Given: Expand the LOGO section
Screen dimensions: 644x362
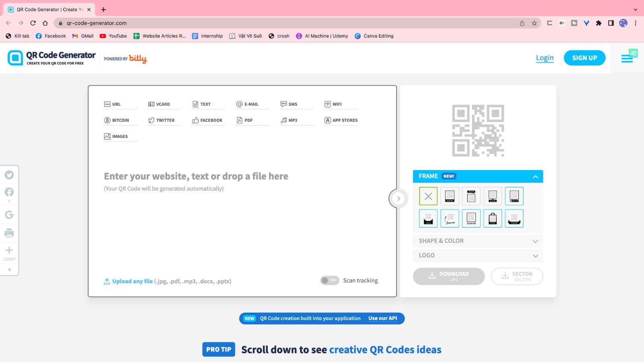Looking at the screenshot, I should (x=478, y=255).
